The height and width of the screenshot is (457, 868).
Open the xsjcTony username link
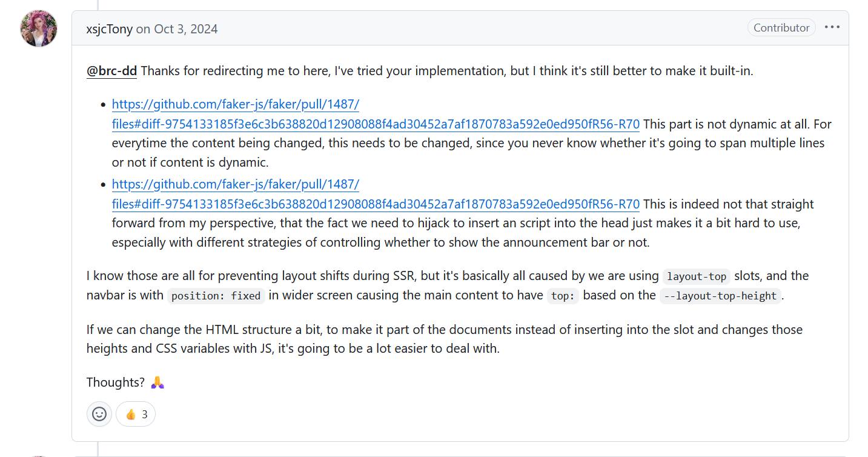pos(110,28)
